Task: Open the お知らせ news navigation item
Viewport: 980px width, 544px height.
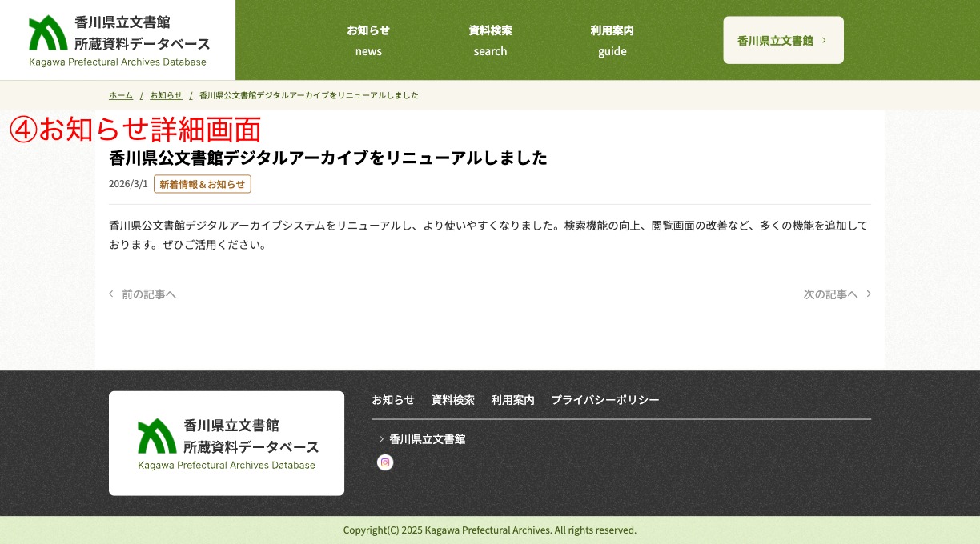Action: click(368, 40)
